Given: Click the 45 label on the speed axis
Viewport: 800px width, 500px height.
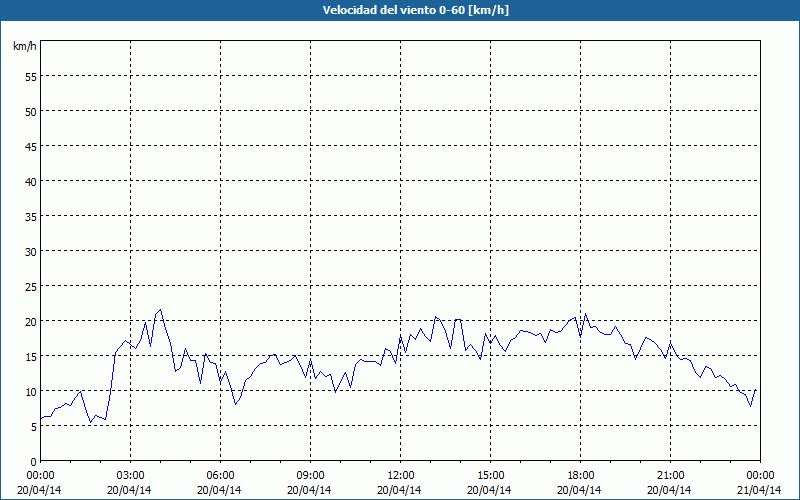Looking at the screenshot, I should [31, 146].
